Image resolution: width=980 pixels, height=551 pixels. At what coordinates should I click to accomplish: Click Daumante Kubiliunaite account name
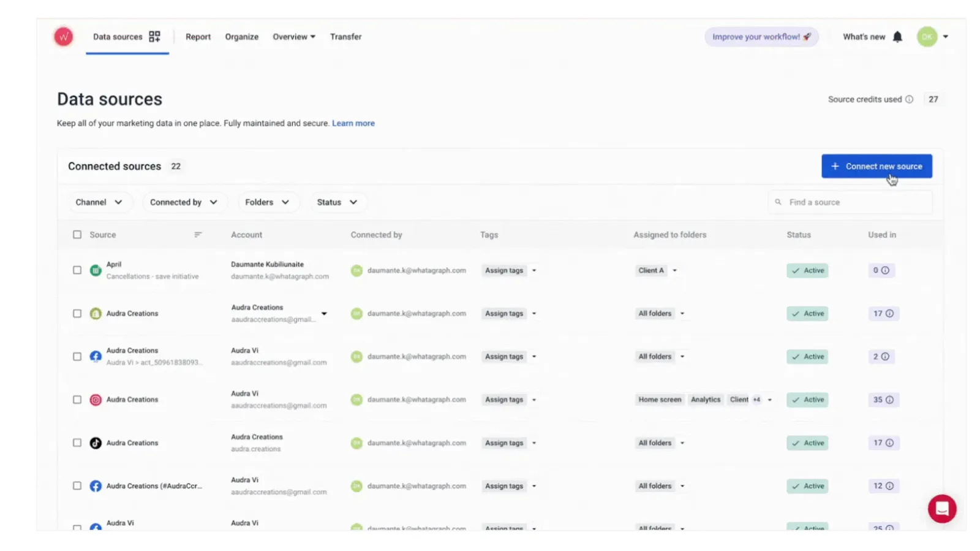267,264
